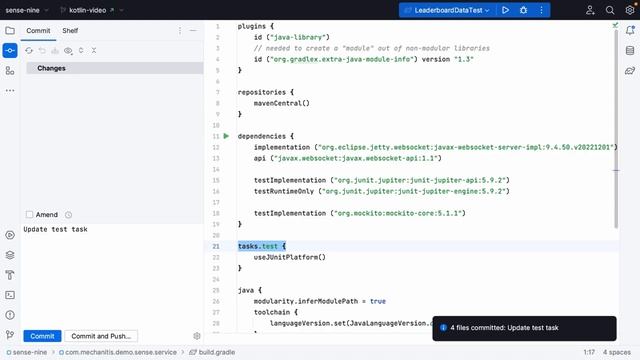Open the Problems tool window

click(x=10, y=315)
